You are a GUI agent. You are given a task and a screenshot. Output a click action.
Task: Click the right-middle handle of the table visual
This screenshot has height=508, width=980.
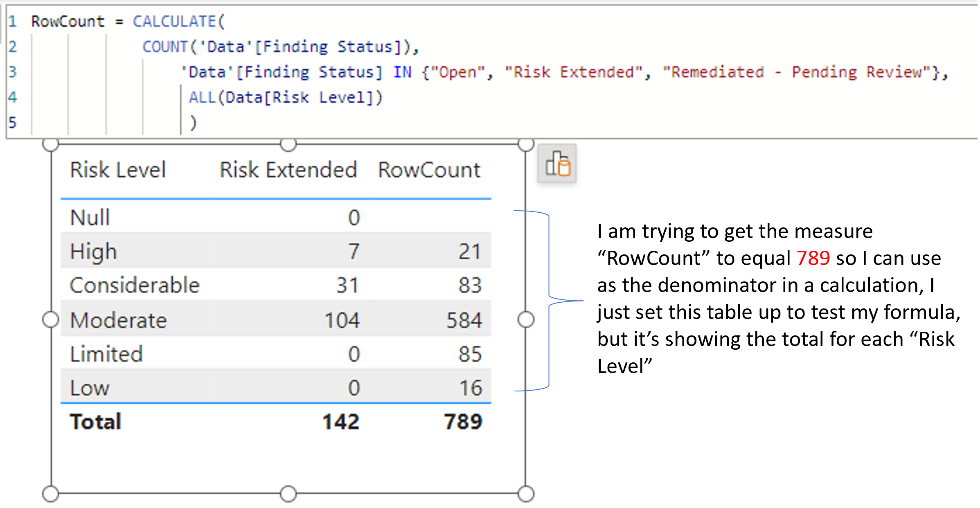coord(526,319)
